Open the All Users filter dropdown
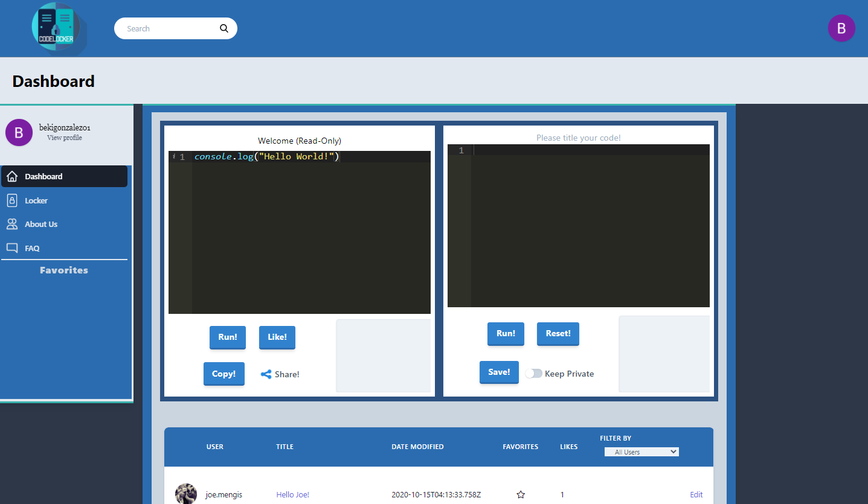 [x=641, y=452]
